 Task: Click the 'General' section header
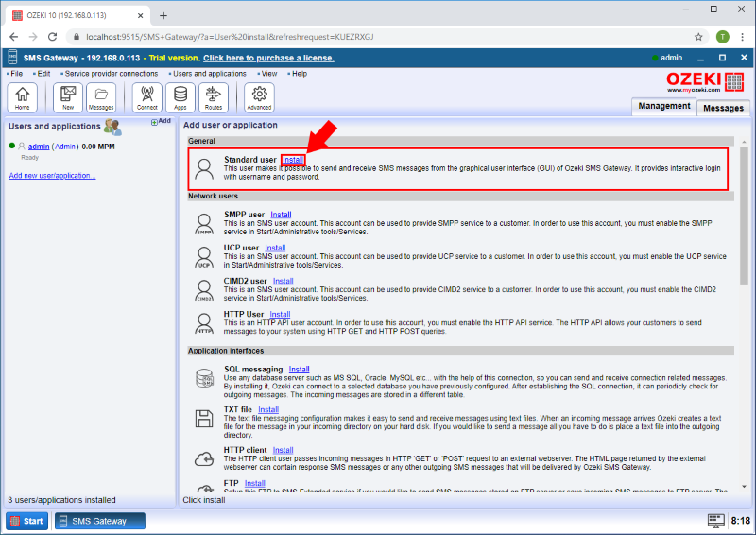(x=460, y=141)
